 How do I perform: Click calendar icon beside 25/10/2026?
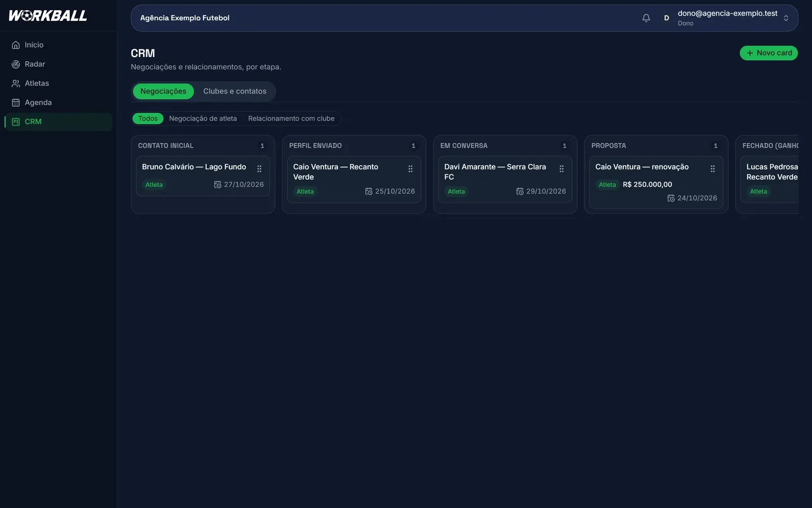tap(369, 192)
